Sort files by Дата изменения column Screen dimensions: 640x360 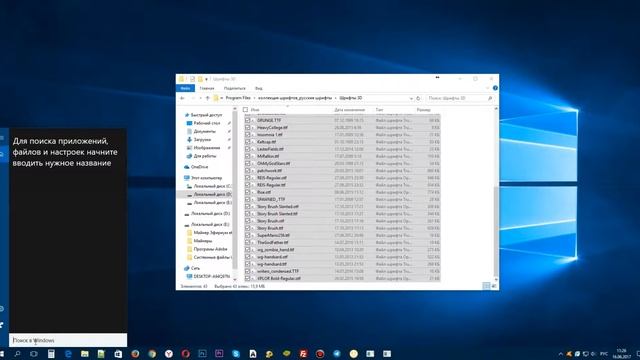[349, 110]
